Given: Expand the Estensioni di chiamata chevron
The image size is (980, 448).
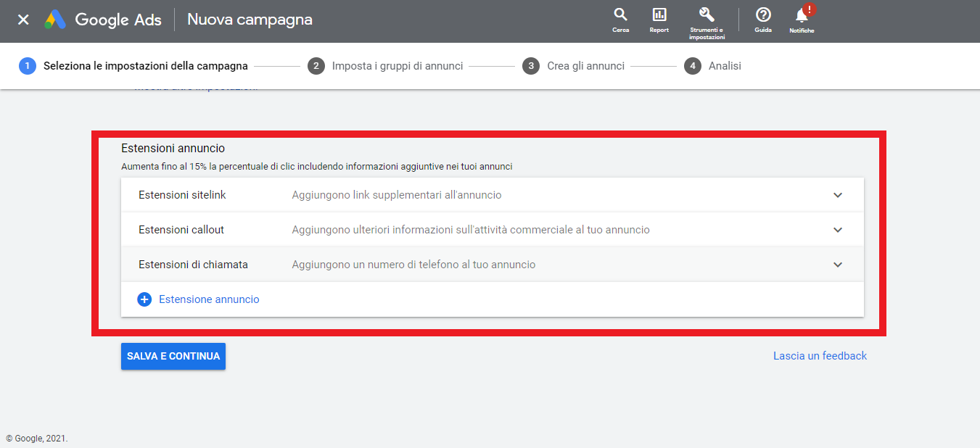Looking at the screenshot, I should coord(838,265).
